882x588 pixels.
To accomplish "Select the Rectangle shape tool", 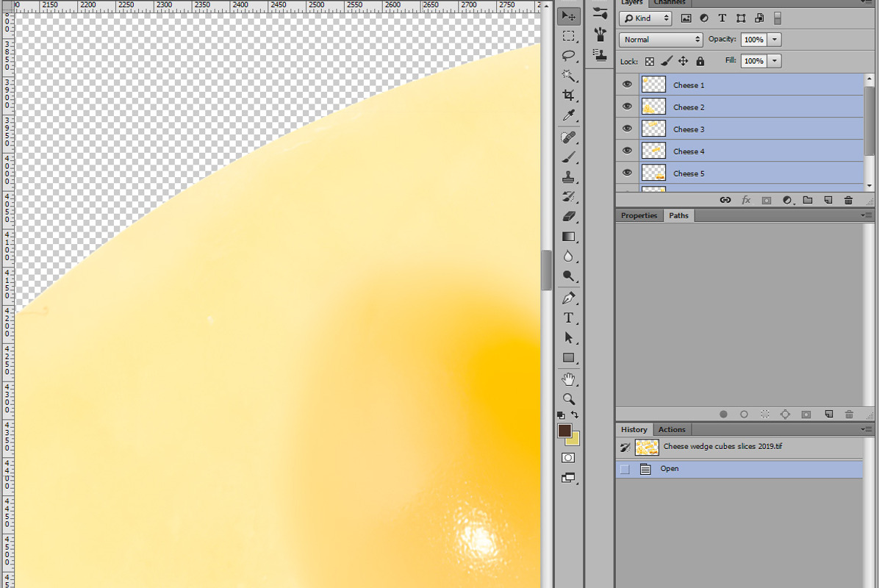I will pos(568,358).
